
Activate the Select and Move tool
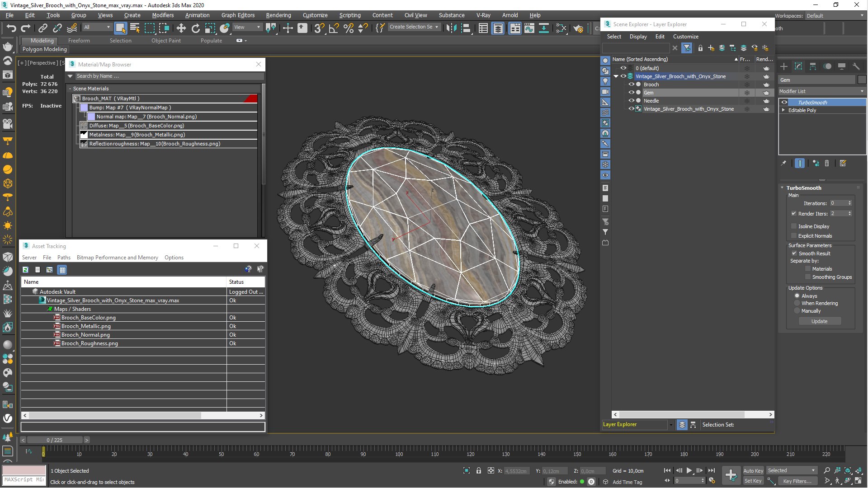(x=181, y=28)
